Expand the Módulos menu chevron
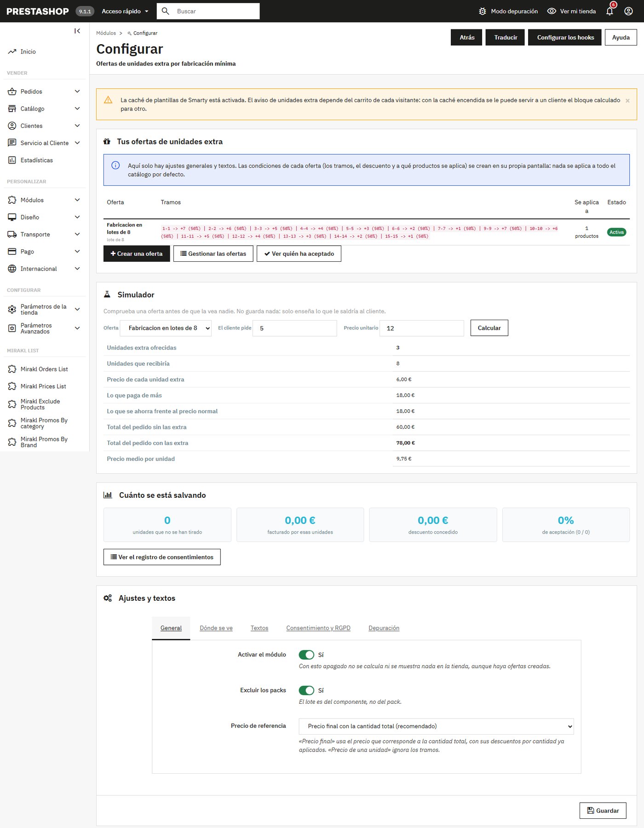The height and width of the screenshot is (828, 644). pos(77,200)
